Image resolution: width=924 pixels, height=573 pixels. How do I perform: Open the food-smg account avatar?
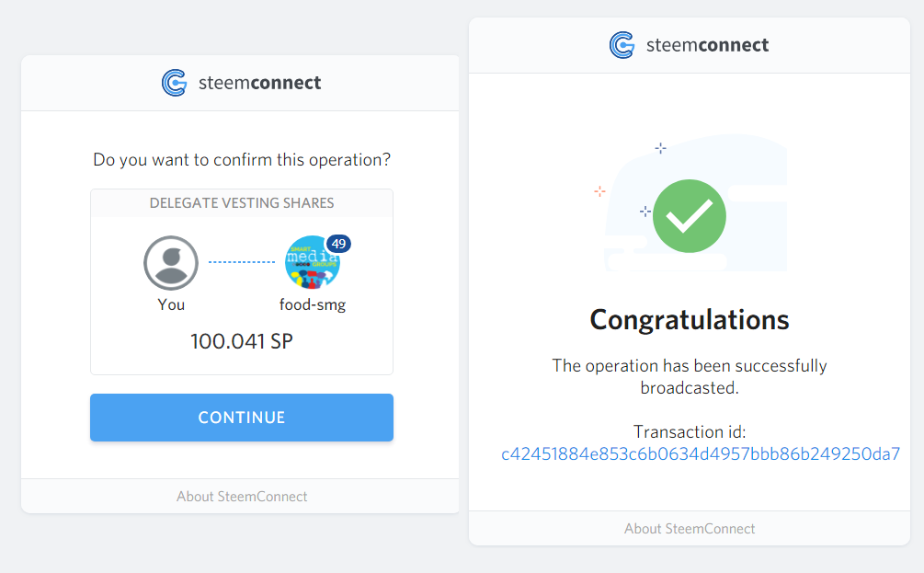coord(313,263)
